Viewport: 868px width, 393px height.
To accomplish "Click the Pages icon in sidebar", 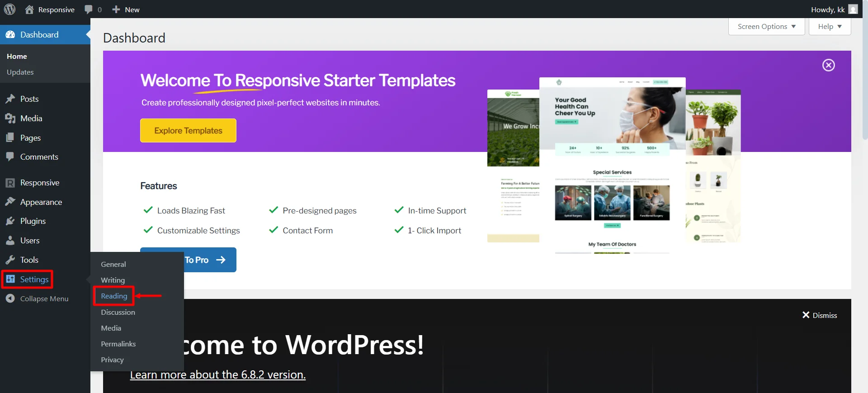I will [x=10, y=137].
